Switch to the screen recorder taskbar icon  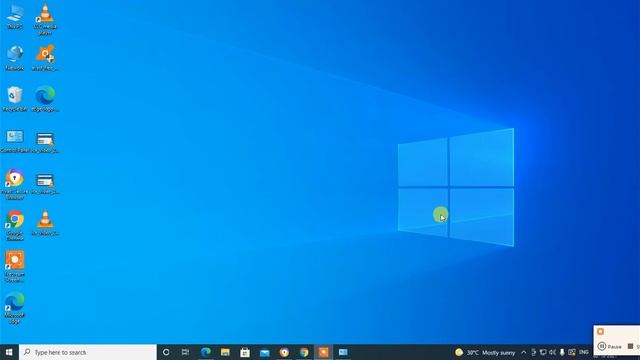point(323,352)
